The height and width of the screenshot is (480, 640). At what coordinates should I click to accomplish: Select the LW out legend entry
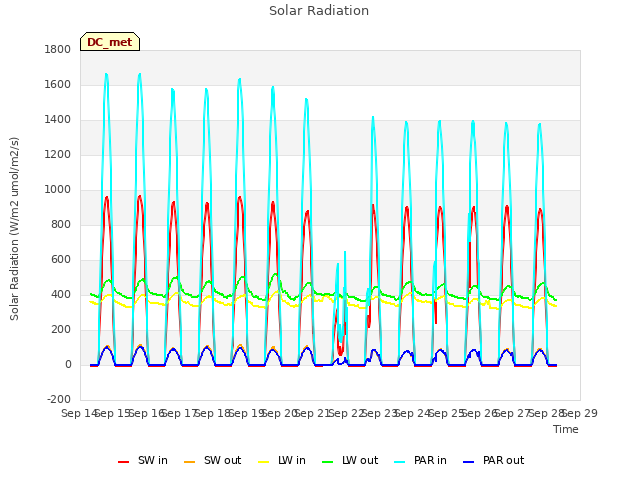(x=350, y=461)
